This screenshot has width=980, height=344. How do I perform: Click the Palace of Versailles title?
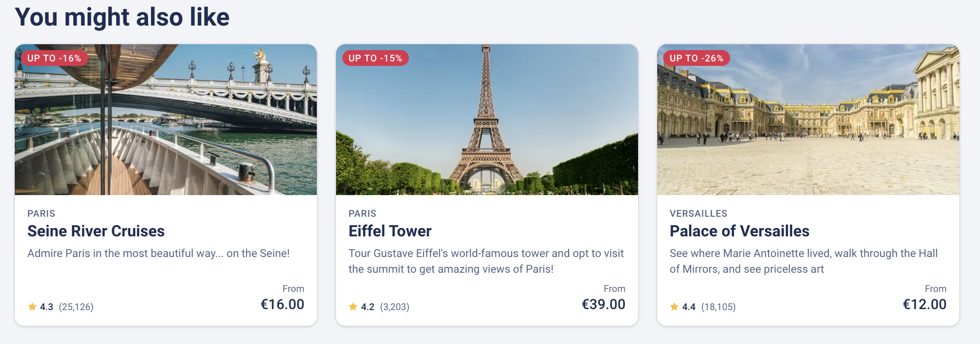[739, 231]
